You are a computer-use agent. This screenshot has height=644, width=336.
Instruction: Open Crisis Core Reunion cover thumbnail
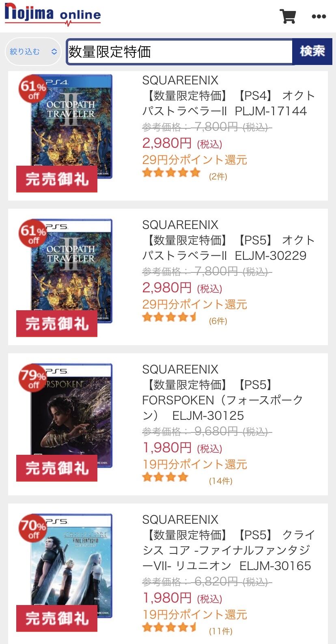click(x=71, y=566)
